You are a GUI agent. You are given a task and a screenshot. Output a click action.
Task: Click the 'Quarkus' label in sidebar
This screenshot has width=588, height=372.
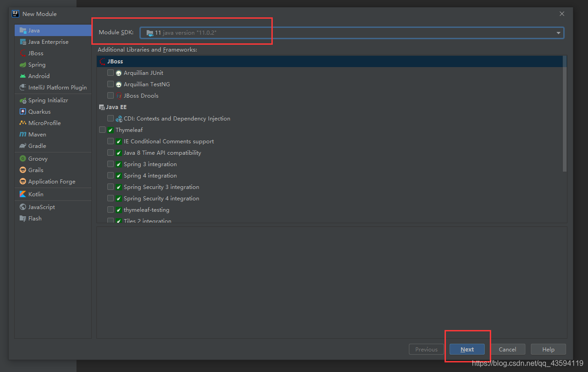[x=39, y=112]
